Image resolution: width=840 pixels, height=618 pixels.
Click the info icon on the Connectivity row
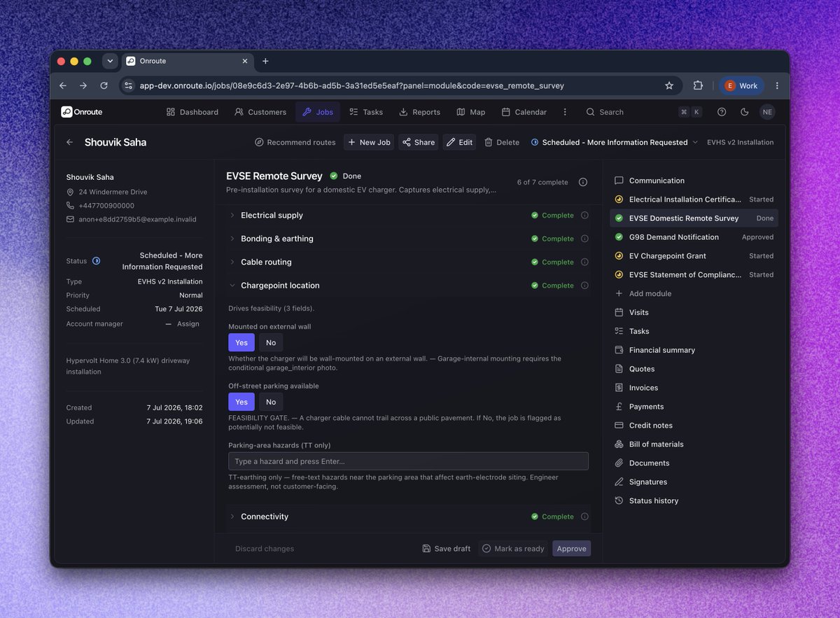pos(584,517)
